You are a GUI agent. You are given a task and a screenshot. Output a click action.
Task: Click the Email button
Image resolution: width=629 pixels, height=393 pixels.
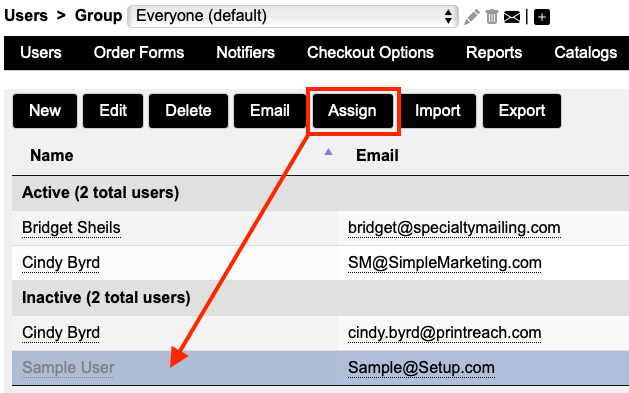tap(270, 111)
